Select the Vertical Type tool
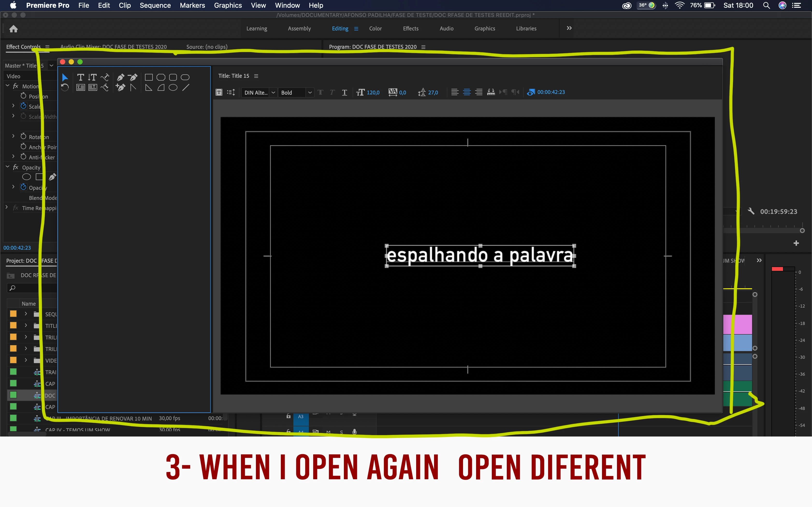Image resolution: width=812 pixels, height=507 pixels. 92,77
